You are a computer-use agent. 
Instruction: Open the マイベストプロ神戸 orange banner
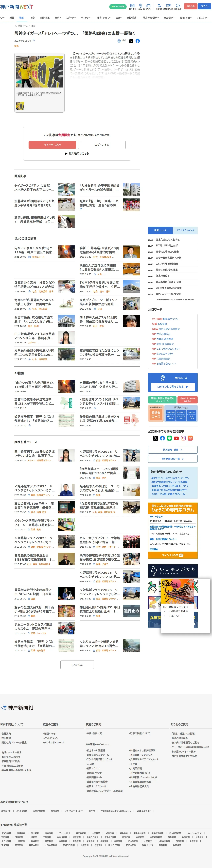pos(173,555)
